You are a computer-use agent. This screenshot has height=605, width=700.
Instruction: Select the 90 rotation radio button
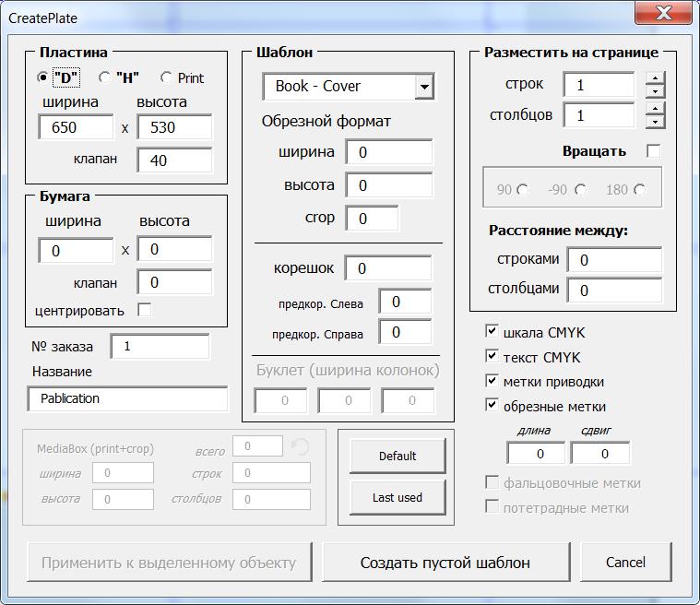pos(522,190)
